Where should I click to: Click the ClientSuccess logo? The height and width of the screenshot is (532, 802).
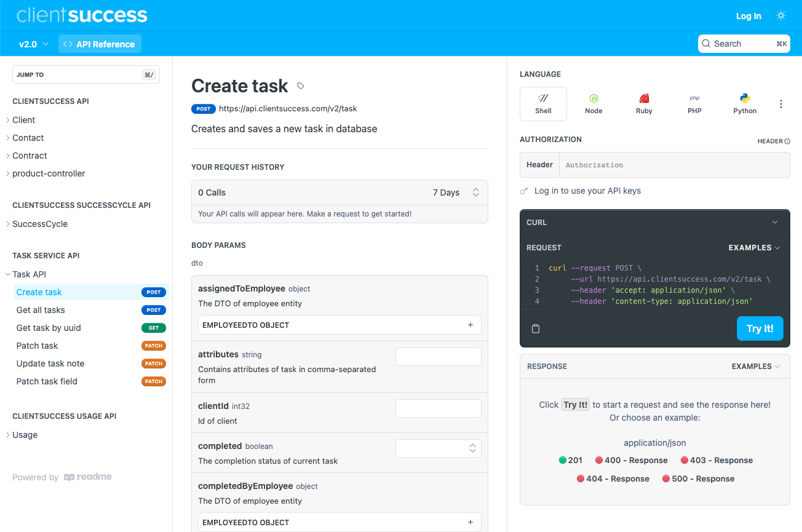[82, 15]
